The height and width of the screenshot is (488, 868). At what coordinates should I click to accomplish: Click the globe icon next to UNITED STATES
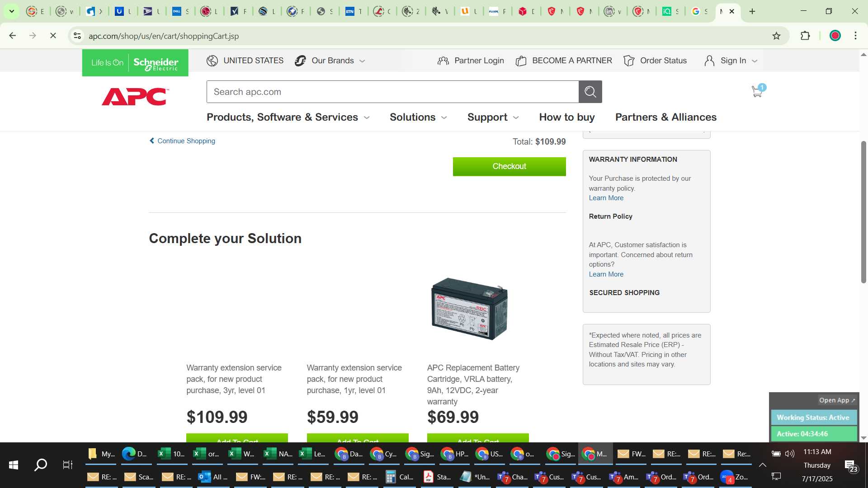212,61
